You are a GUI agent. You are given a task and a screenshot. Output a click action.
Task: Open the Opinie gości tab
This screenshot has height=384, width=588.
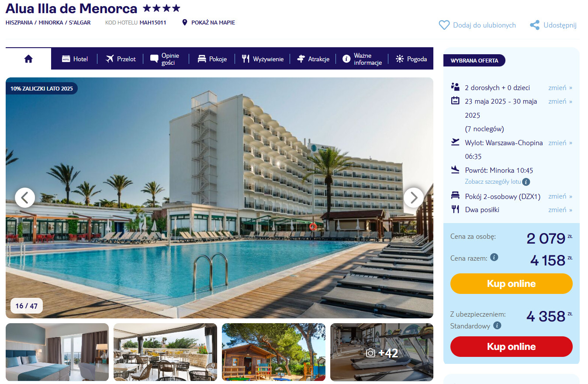165,59
